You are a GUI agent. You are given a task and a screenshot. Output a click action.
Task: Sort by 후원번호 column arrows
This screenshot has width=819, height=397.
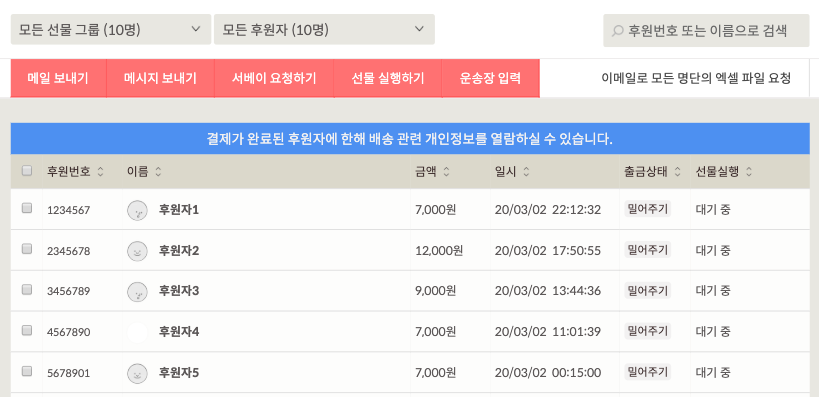100,171
